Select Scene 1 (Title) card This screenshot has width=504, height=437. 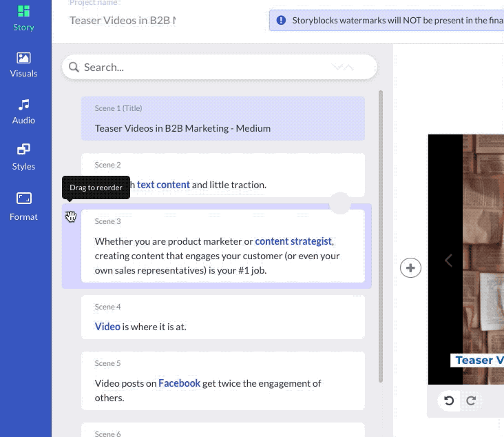223,118
